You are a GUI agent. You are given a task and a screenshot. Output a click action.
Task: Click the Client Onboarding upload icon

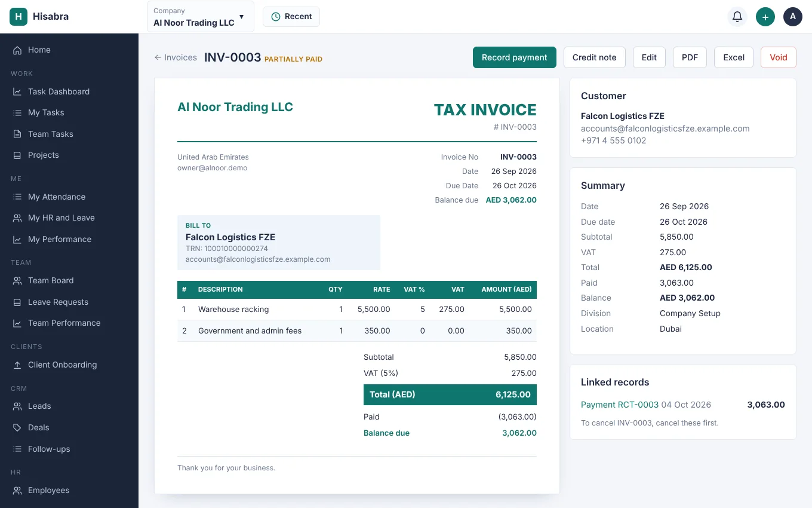tap(17, 365)
